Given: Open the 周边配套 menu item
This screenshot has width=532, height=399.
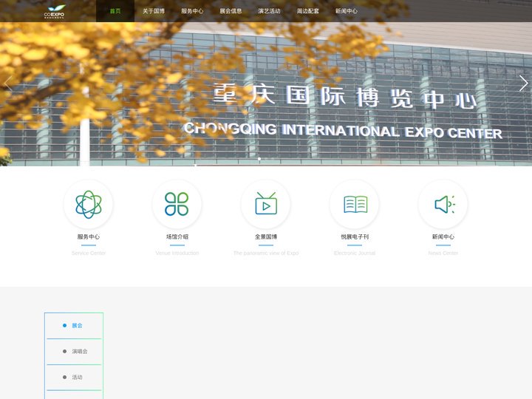Looking at the screenshot, I should click(x=308, y=11).
